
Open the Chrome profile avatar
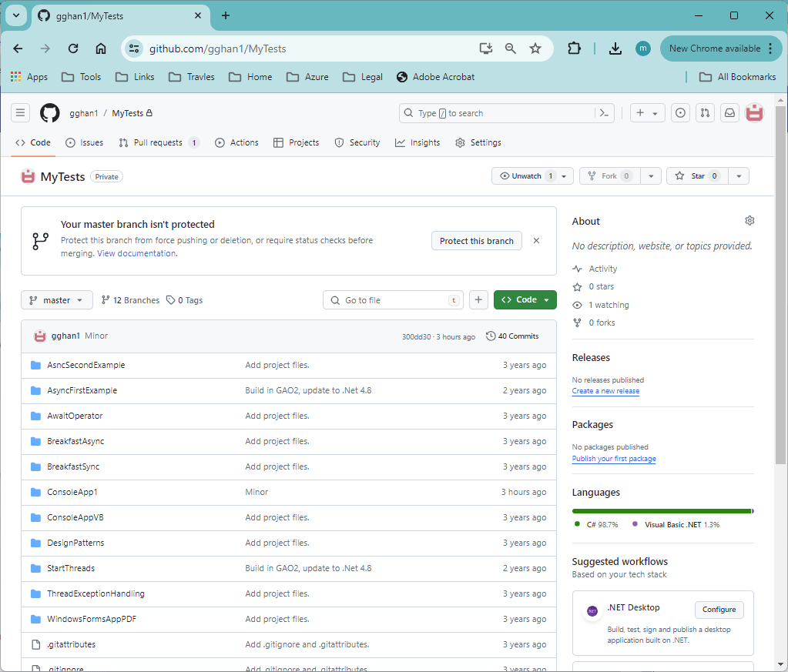click(642, 48)
